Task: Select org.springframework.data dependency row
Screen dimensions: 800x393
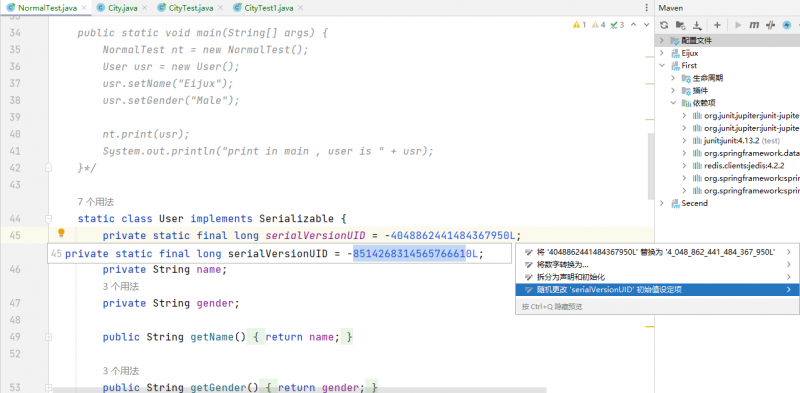Action: point(728,153)
